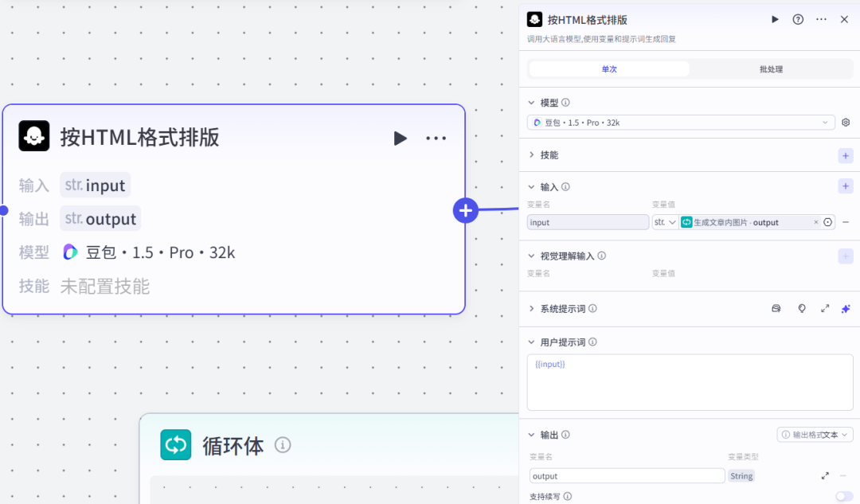
Task: Show info tooltip next to 用户提示词
Action: point(593,342)
